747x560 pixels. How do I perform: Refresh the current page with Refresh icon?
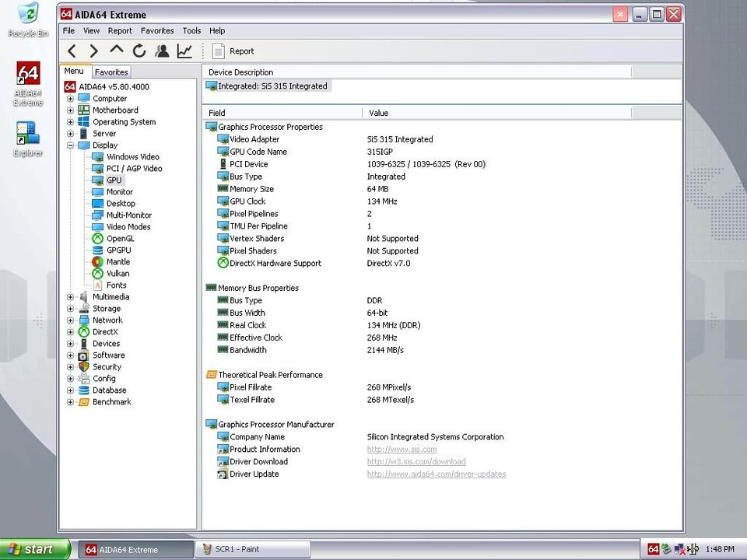click(139, 51)
